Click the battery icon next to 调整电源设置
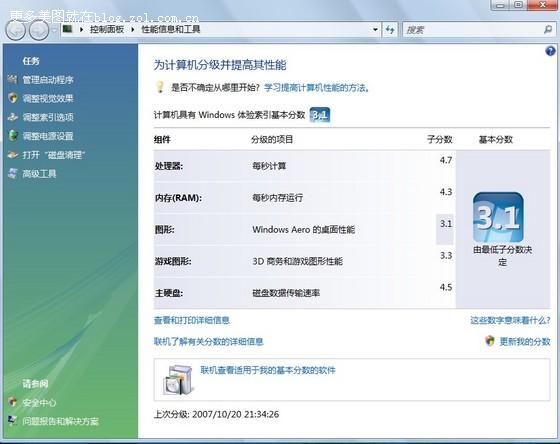The height and width of the screenshot is (444, 560). (x=12, y=135)
